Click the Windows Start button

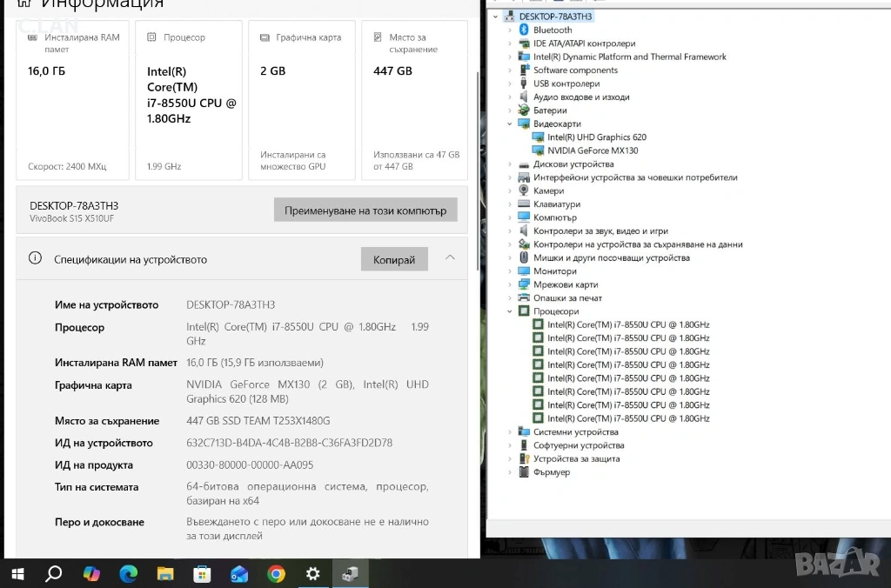pos(17,573)
